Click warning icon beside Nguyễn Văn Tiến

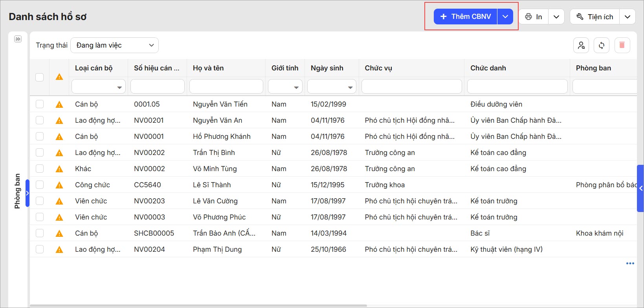click(59, 104)
